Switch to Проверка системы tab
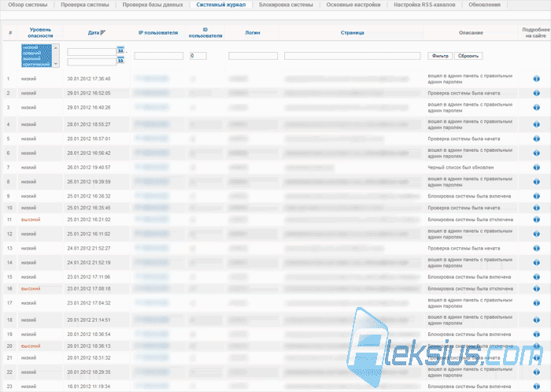The width and height of the screenshot is (551, 392). pos(85,5)
